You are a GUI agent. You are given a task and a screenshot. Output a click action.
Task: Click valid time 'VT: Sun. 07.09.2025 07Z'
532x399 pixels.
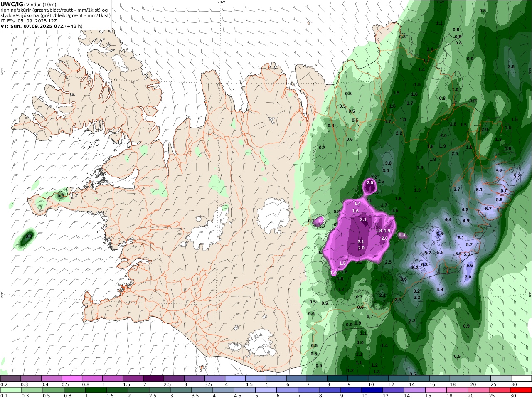[32, 26]
